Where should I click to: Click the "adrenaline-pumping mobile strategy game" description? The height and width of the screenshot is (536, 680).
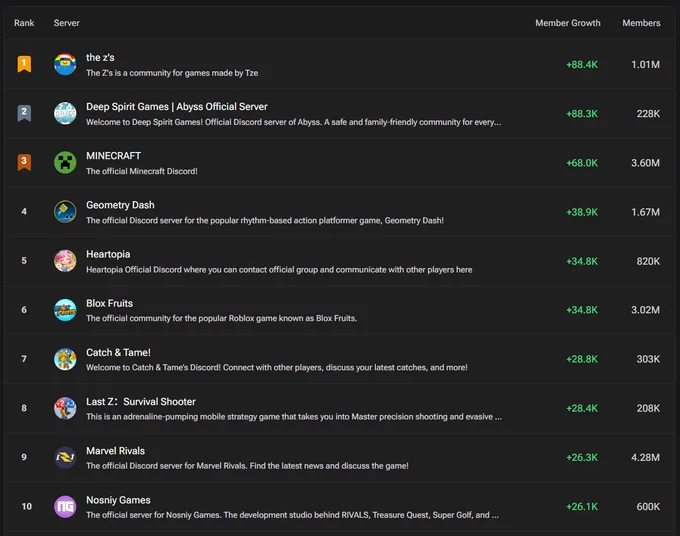click(294, 417)
